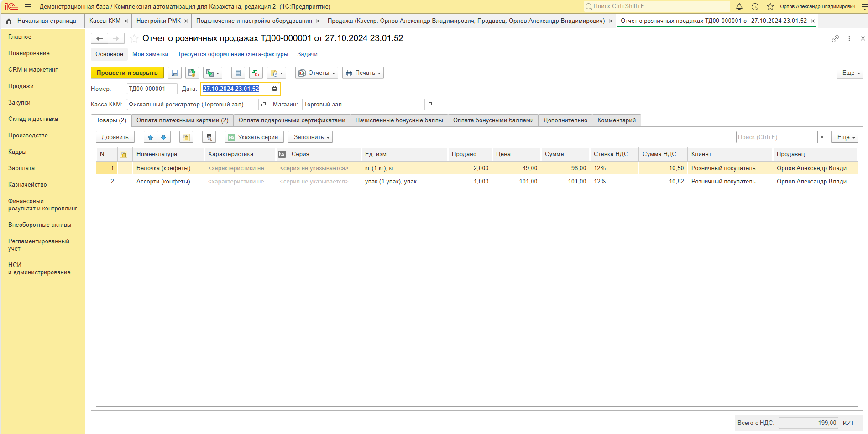Screen dimensions: 868x434
Task: Click the Дт/Кт accounting entries icon
Action: [x=256, y=73]
